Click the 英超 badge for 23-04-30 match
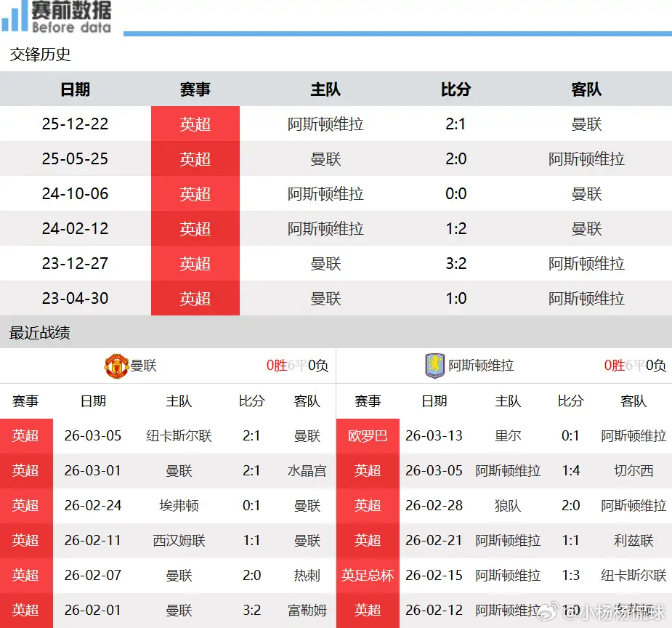The height and width of the screenshot is (628, 672). coord(195,298)
